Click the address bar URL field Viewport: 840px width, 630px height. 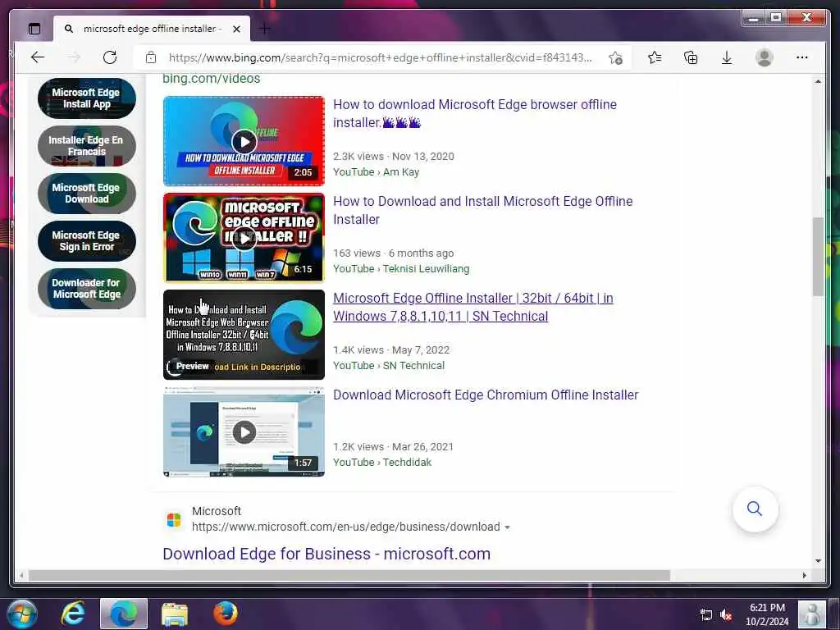point(380,57)
